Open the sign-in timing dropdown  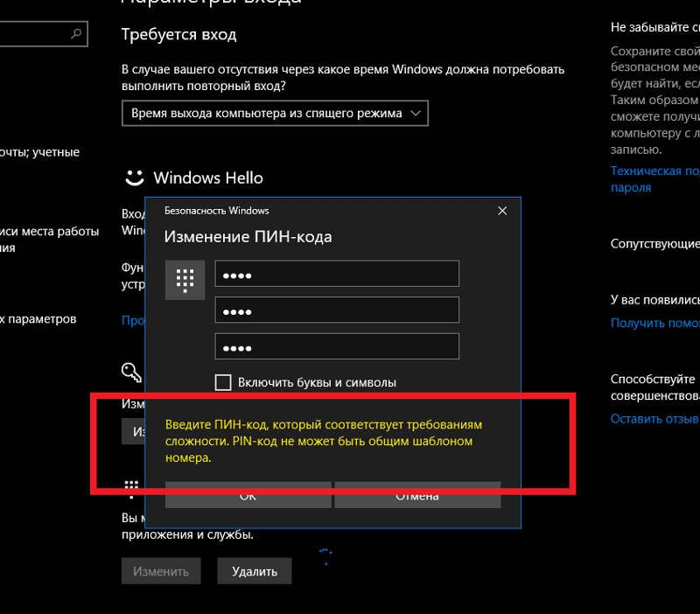(273, 113)
